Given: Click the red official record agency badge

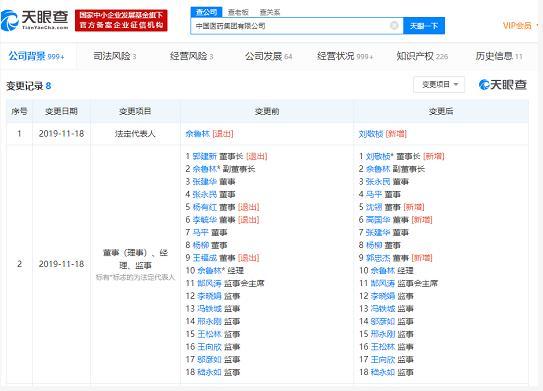Looking at the screenshot, I should [x=121, y=20].
